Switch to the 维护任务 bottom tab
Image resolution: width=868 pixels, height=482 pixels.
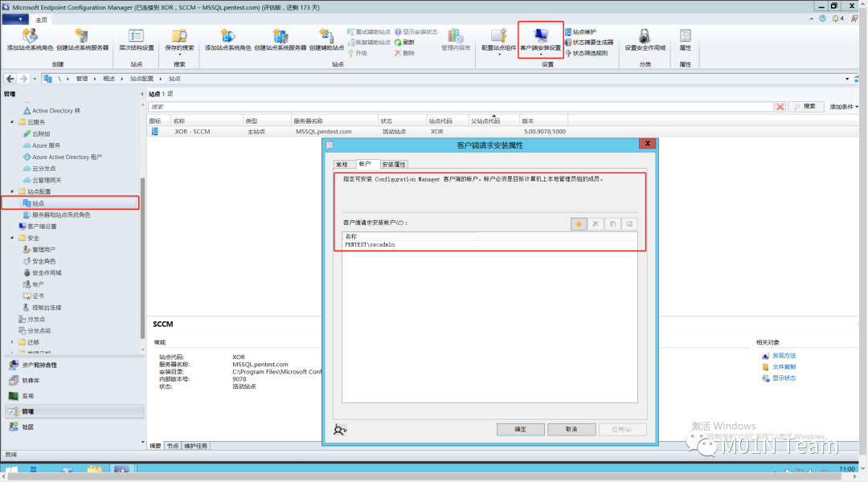pos(195,446)
